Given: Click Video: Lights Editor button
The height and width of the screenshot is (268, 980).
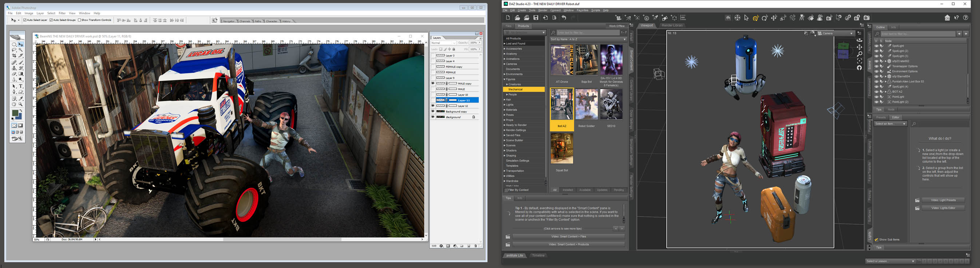Looking at the screenshot, I should point(943,208).
